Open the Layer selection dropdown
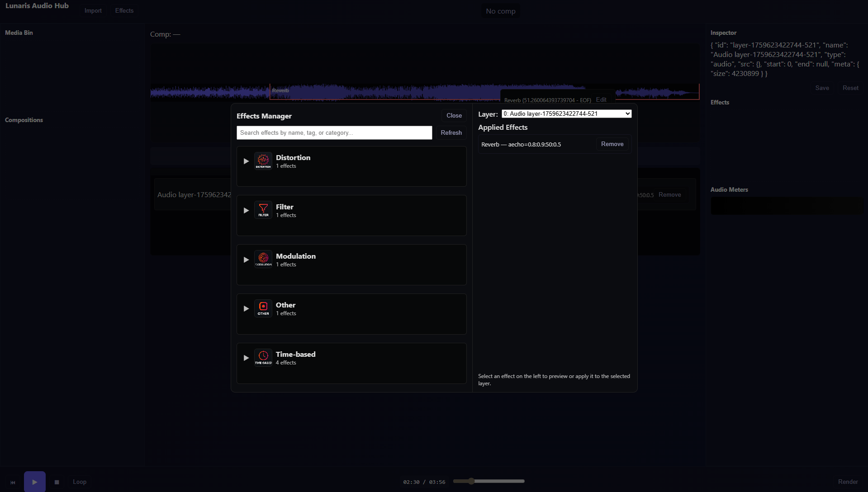Image resolution: width=868 pixels, height=492 pixels. [566, 114]
